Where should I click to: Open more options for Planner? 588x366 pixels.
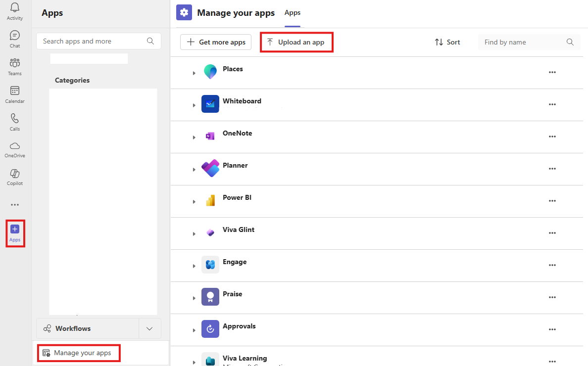(552, 169)
